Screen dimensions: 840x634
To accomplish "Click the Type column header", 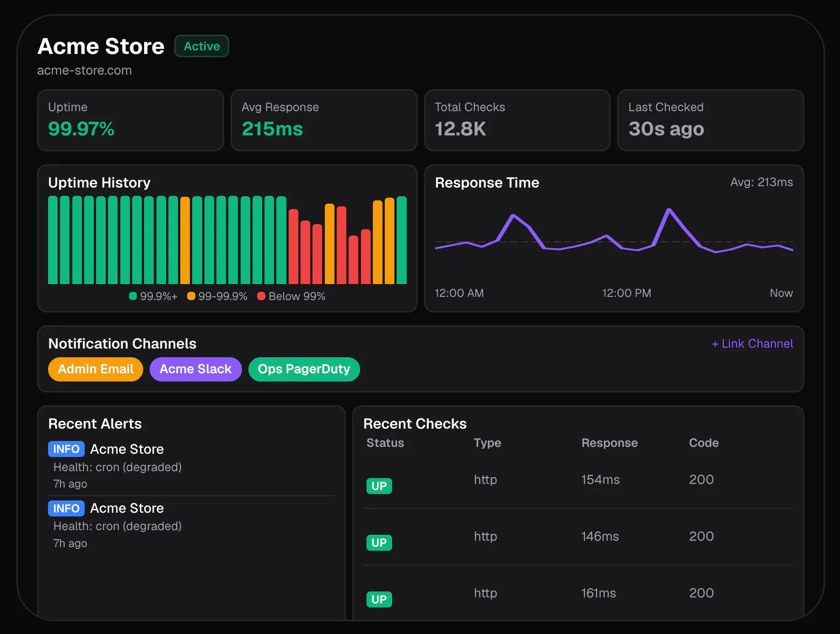I will pyautogui.click(x=487, y=443).
